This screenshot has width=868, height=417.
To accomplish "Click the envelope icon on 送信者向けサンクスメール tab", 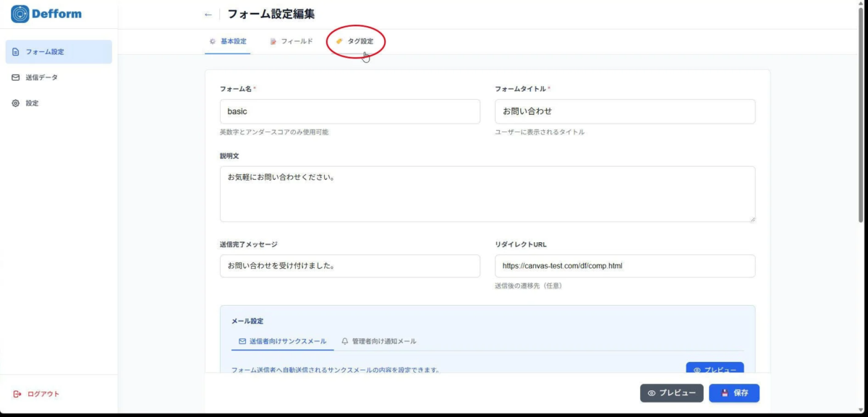I will click(x=242, y=340).
